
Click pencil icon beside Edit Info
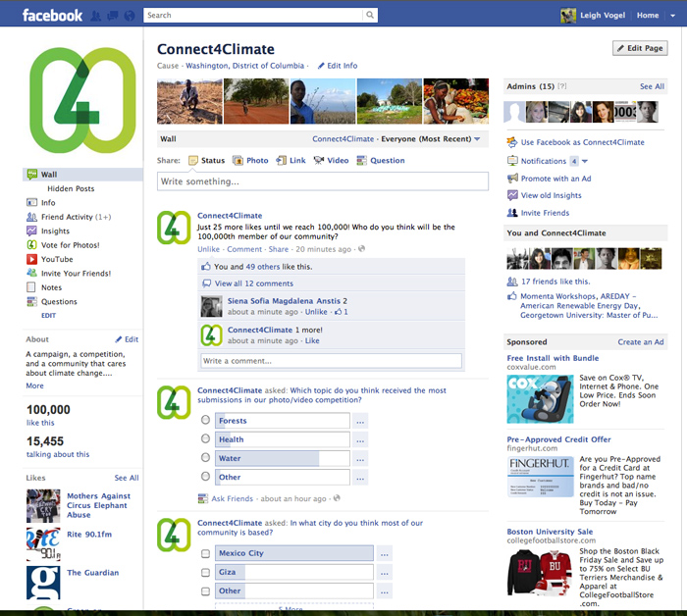pos(321,66)
